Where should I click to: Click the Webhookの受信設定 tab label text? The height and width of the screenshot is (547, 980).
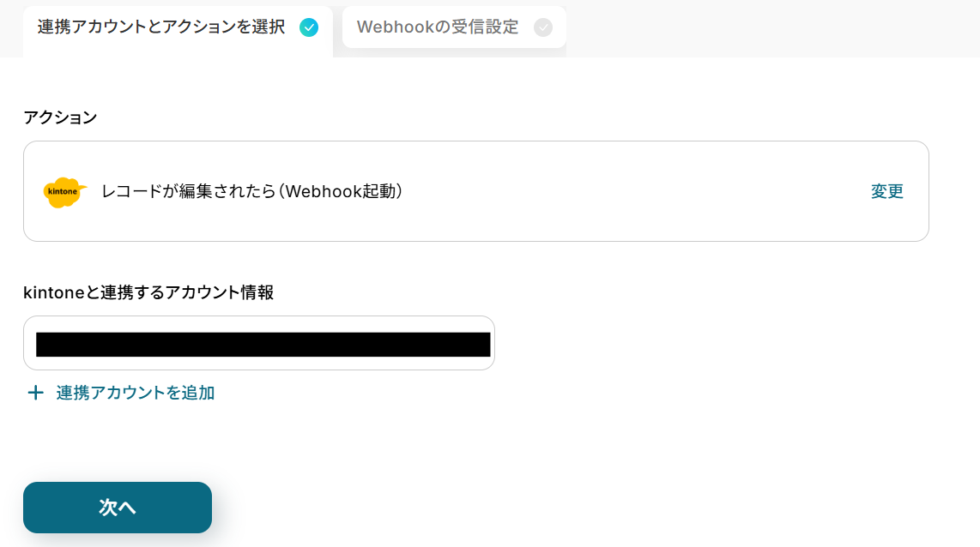[438, 27]
